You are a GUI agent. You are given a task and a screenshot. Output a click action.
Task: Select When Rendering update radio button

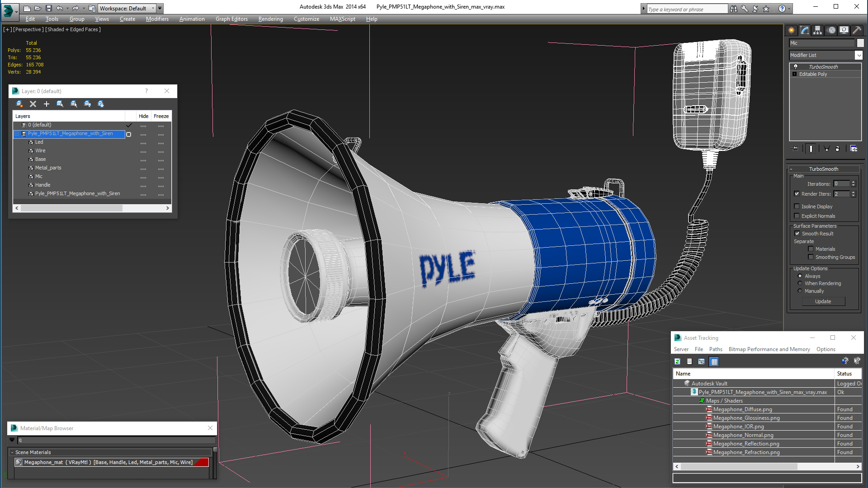point(800,283)
